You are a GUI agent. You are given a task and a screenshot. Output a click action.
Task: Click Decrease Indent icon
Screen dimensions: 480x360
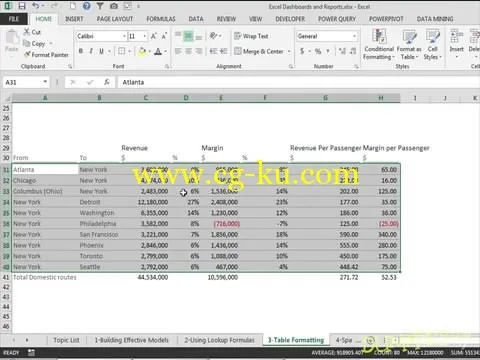pyautogui.click(x=213, y=51)
